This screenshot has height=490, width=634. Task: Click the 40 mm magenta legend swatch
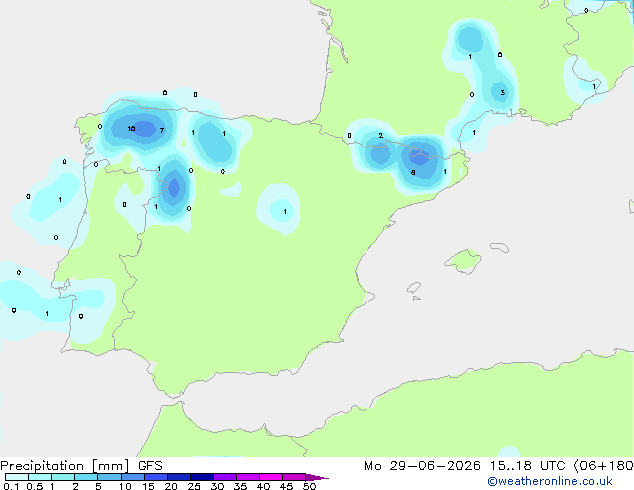(x=271, y=477)
